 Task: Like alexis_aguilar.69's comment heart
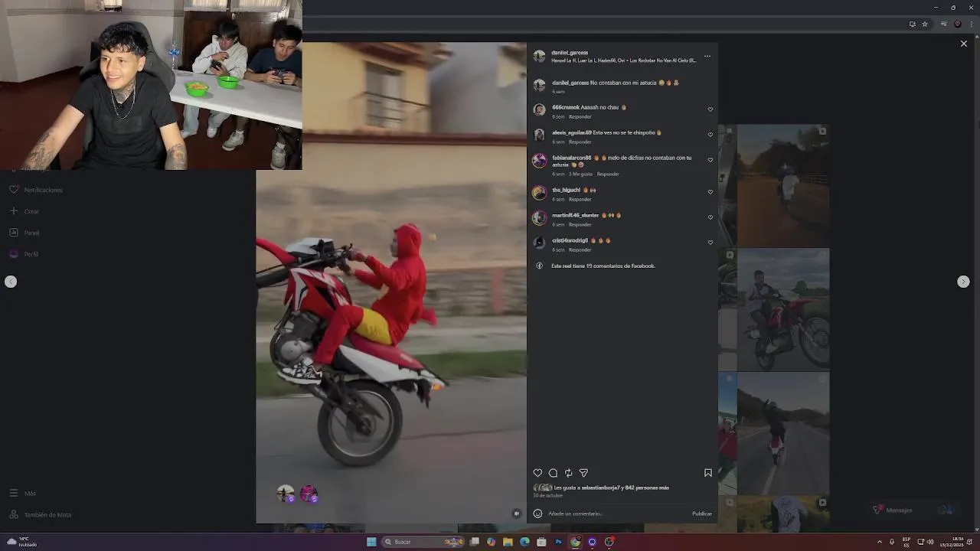pos(710,135)
